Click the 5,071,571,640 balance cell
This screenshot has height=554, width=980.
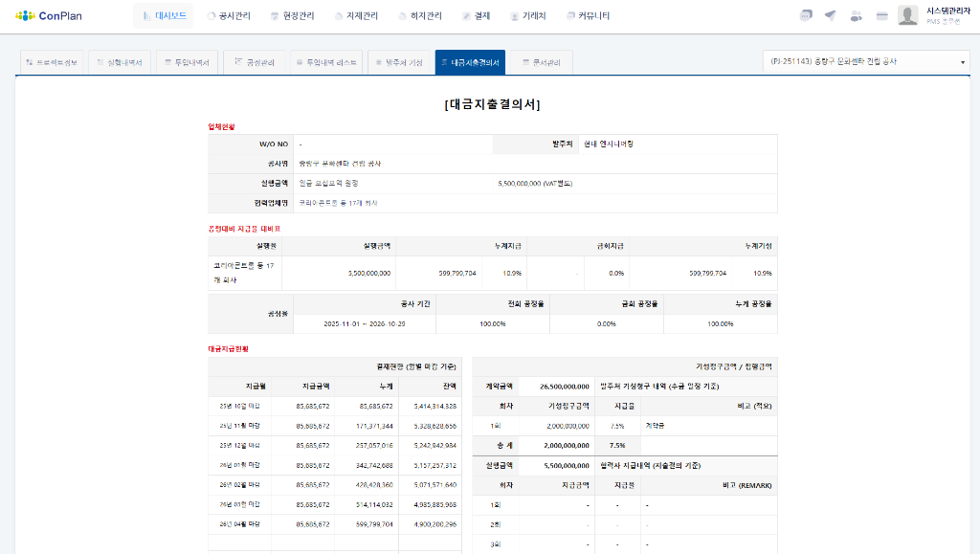pos(430,485)
